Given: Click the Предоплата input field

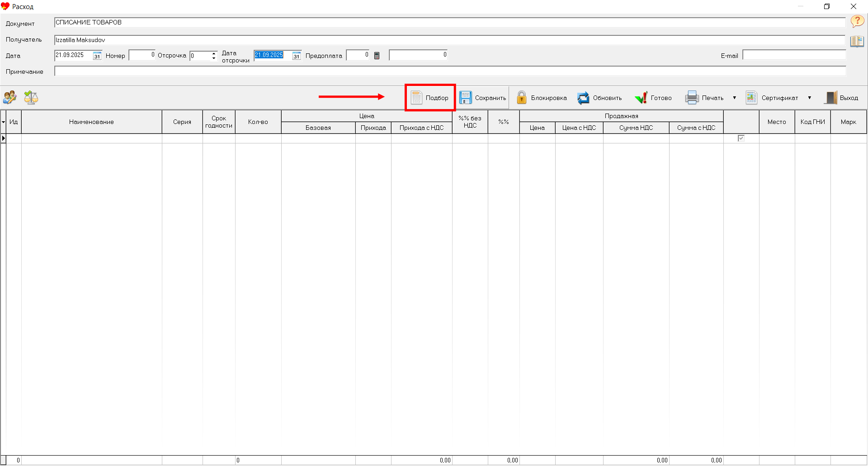Looking at the screenshot, I should click(358, 55).
